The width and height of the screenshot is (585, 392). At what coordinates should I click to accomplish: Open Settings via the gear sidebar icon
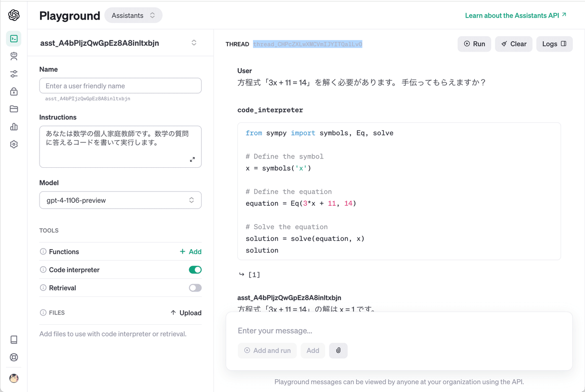(x=14, y=144)
